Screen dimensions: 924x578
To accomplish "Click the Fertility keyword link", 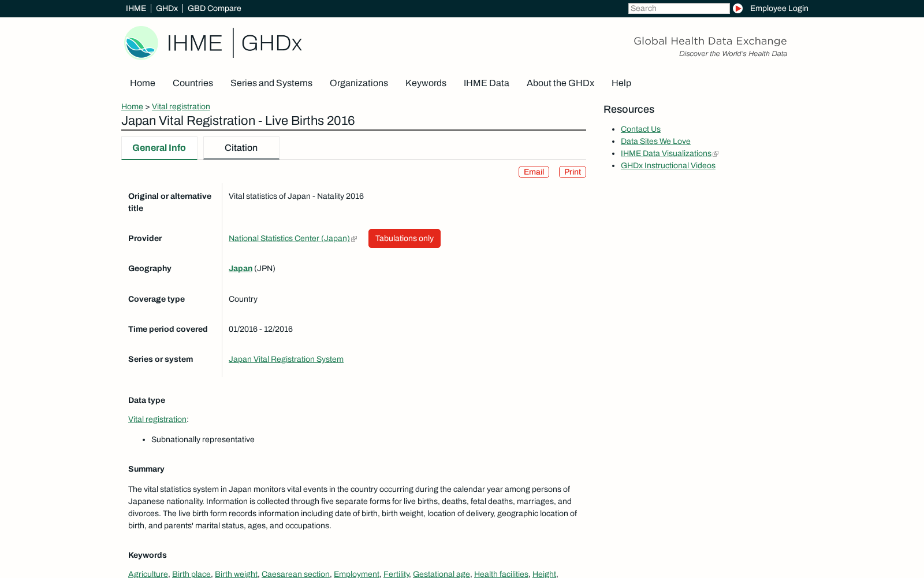I will click(396, 574).
